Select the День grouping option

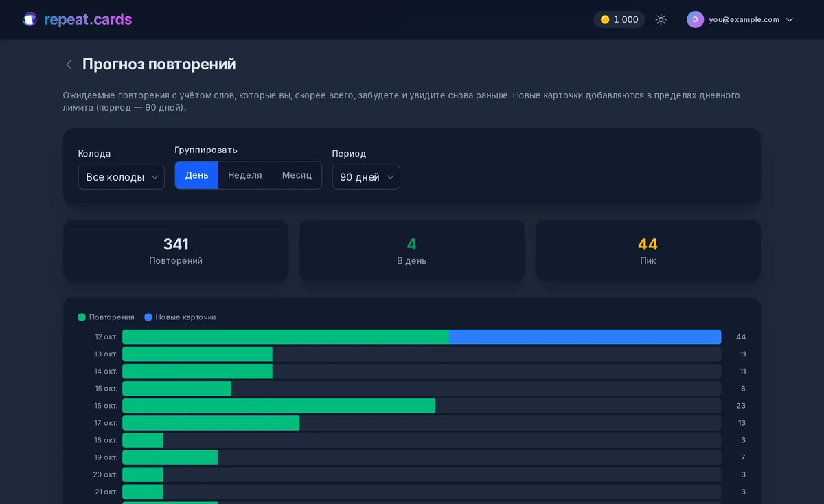(x=197, y=175)
